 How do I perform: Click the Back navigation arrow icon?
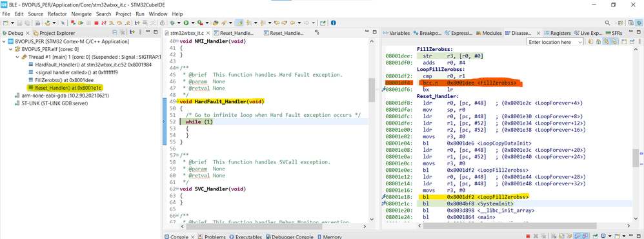pos(292,23)
